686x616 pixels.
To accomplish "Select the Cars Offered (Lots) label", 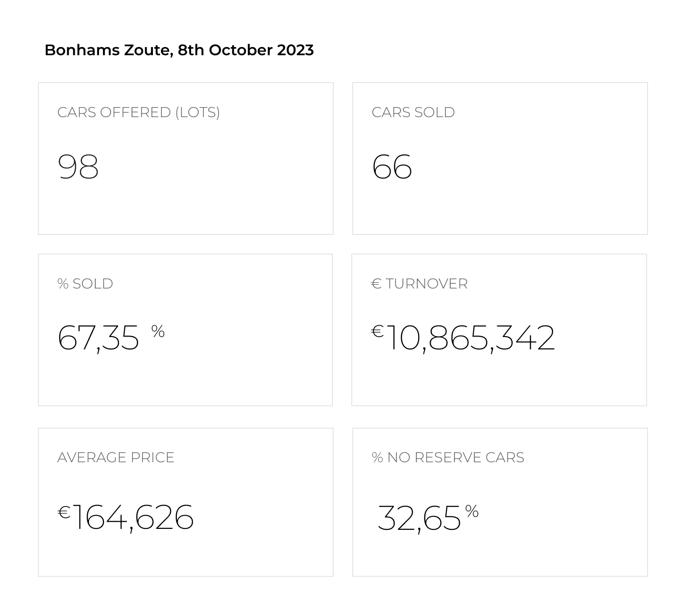I will [139, 112].
